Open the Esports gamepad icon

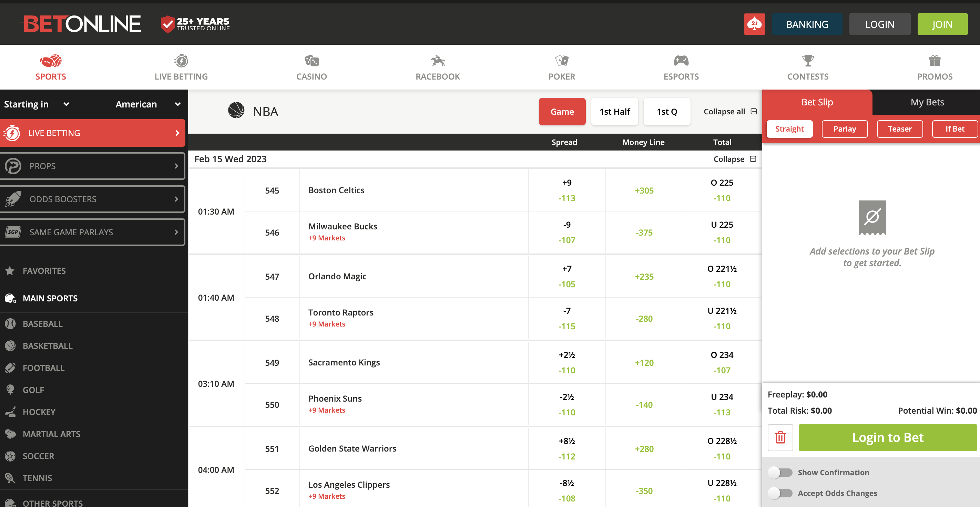click(681, 61)
